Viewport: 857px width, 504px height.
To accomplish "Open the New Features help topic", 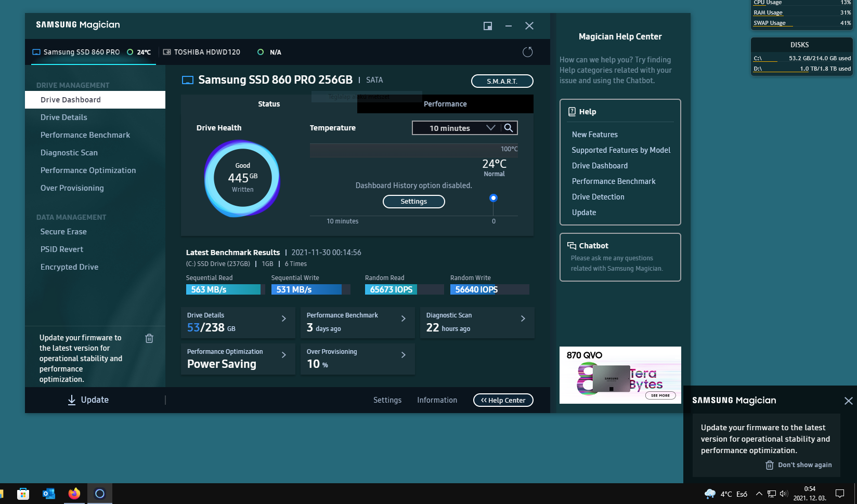I will pyautogui.click(x=595, y=135).
